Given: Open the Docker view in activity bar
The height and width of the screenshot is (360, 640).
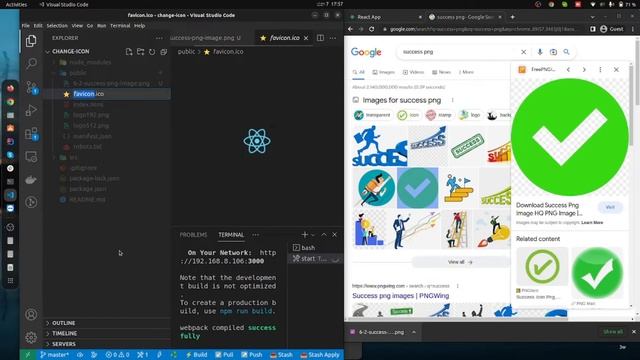Looking at the screenshot, I should point(31,180).
